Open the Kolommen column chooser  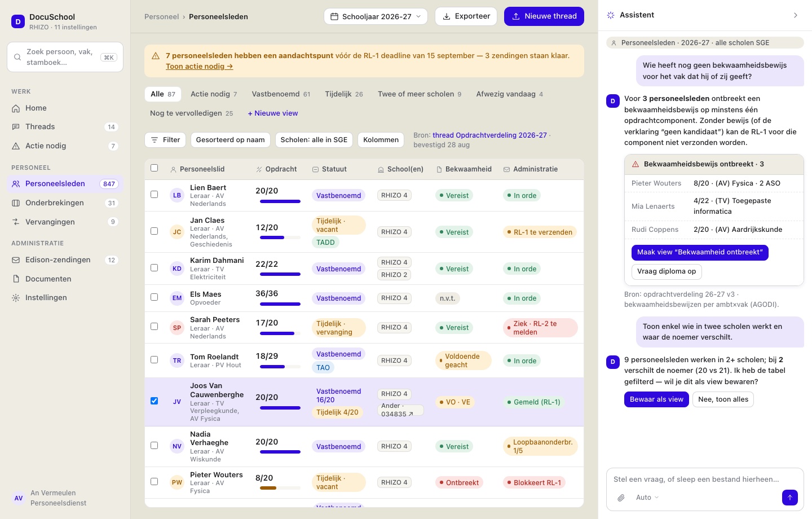click(x=381, y=140)
